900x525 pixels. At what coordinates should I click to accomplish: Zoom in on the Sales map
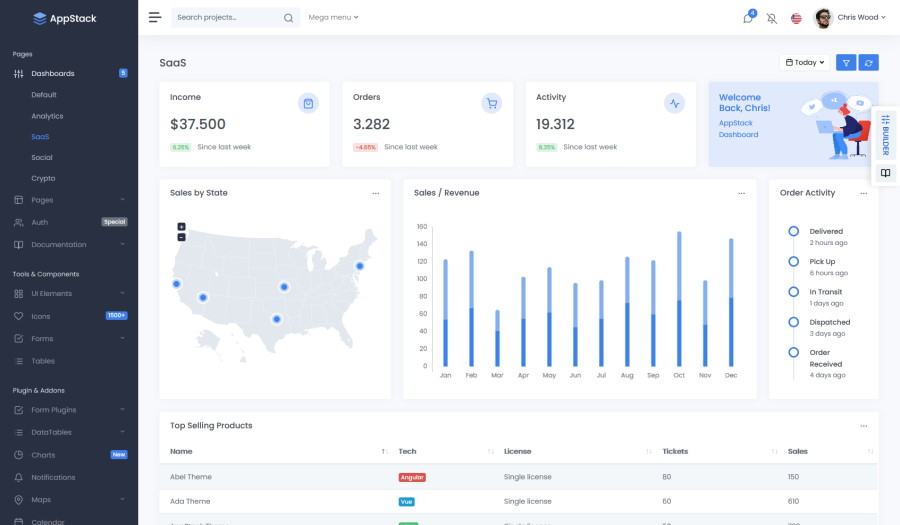[x=181, y=227]
